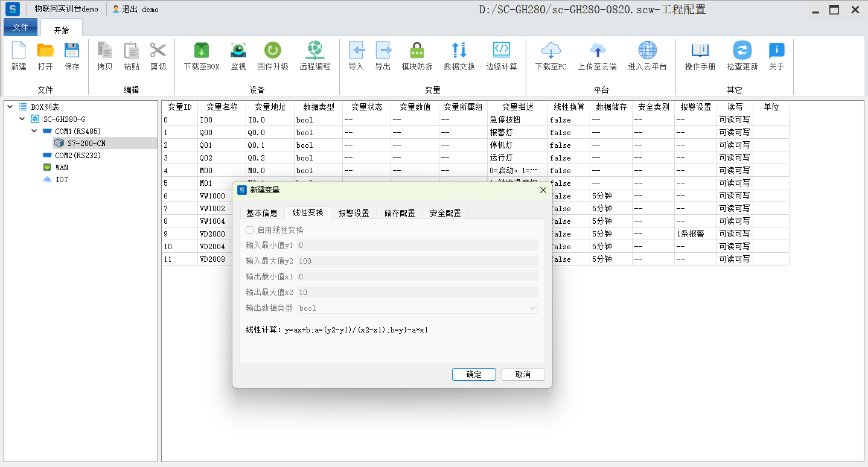Switch to the 基本信息 tab
Viewport: 868px width, 467px height.
[x=262, y=213]
